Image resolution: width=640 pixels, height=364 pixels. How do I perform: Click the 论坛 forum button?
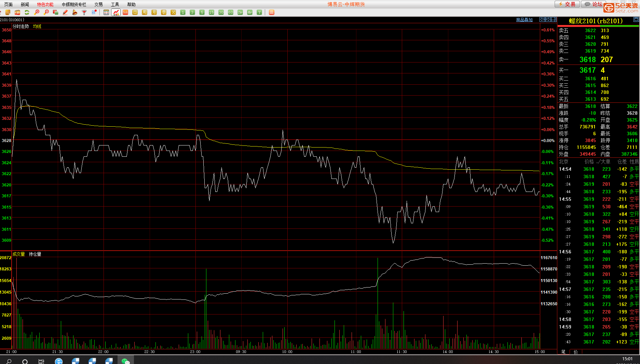tap(594, 4)
